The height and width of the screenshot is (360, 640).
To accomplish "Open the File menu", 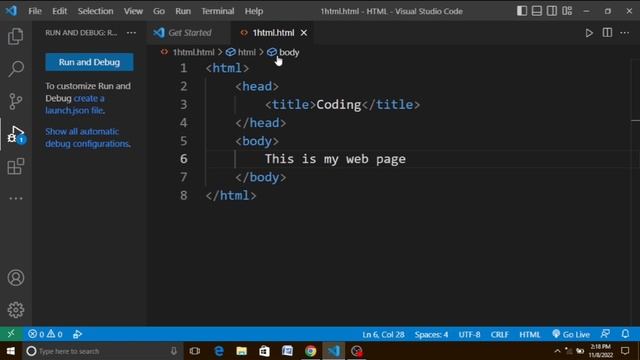I will [35, 11].
